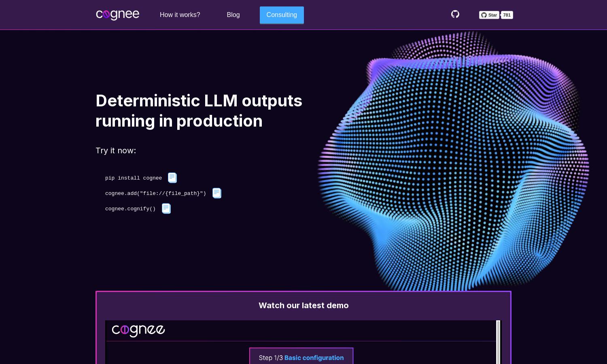Copy the pip install cognee command
This screenshot has width=607, height=364.
click(x=172, y=178)
